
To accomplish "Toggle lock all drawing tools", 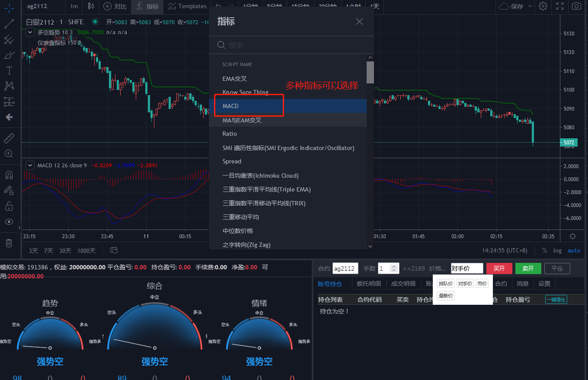I will coord(9,206).
